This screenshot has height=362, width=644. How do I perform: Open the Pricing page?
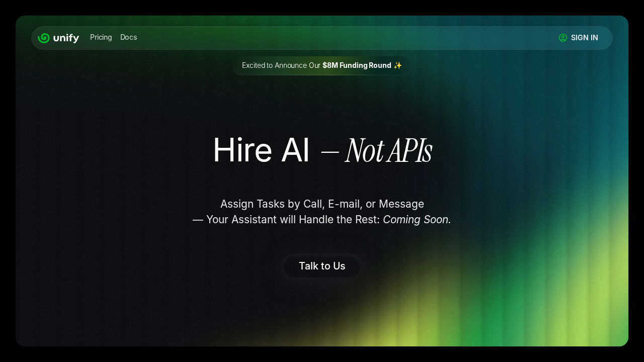tap(101, 37)
